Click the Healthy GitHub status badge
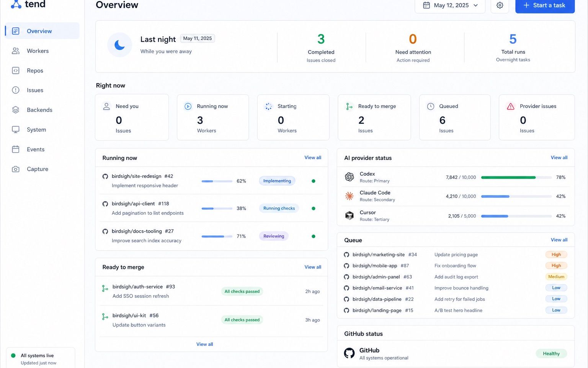588x368 pixels. (x=551, y=353)
